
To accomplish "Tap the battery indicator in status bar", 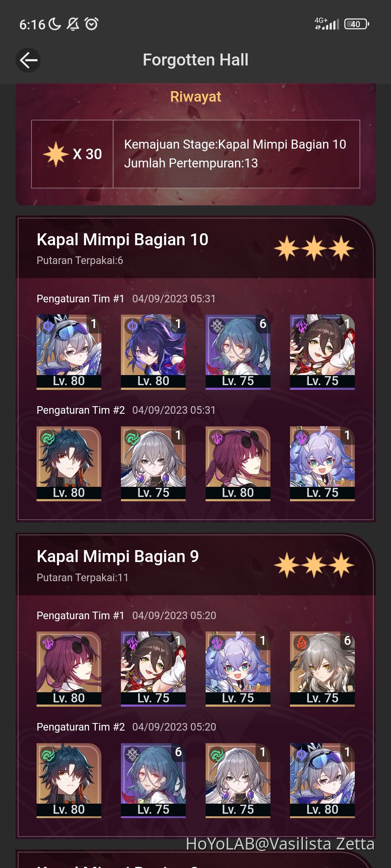I will (x=357, y=24).
